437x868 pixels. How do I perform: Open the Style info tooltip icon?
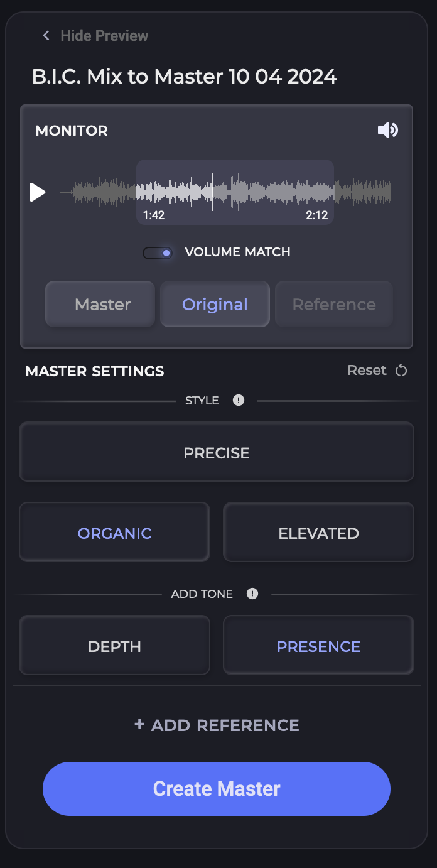pyautogui.click(x=238, y=400)
